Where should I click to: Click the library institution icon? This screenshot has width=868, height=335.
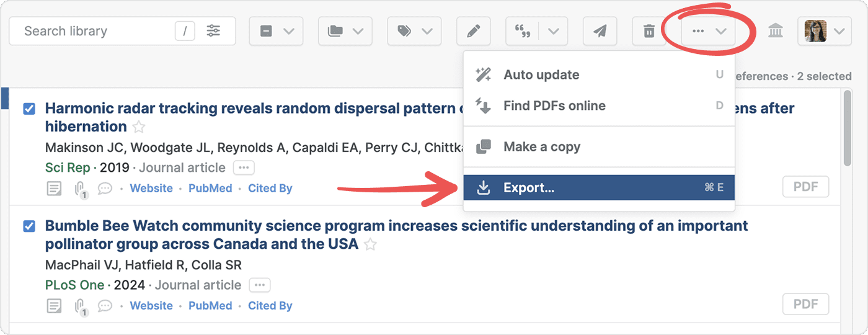[776, 31]
